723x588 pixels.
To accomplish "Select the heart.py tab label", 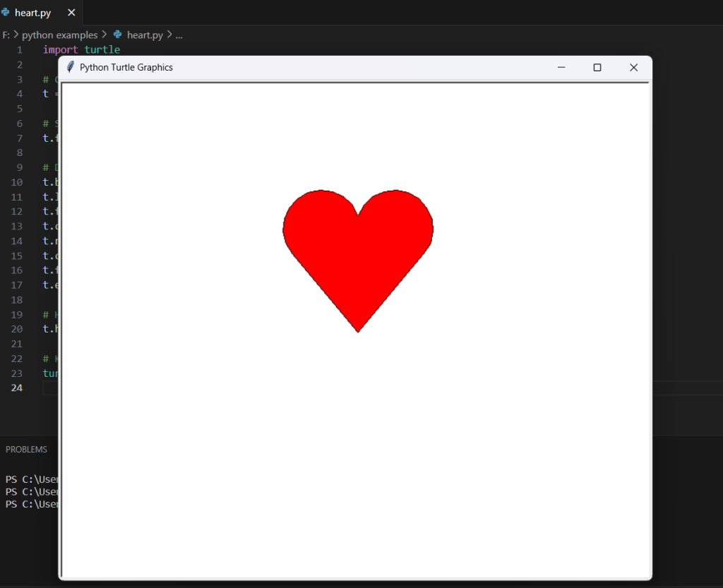I will point(32,13).
